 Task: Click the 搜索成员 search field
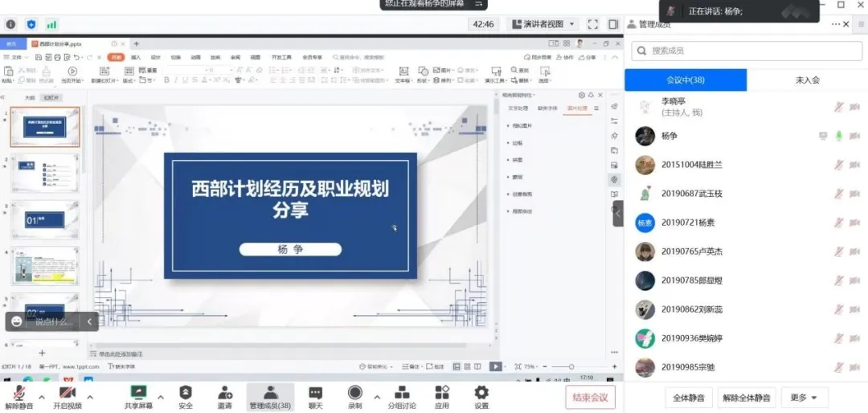coord(746,51)
